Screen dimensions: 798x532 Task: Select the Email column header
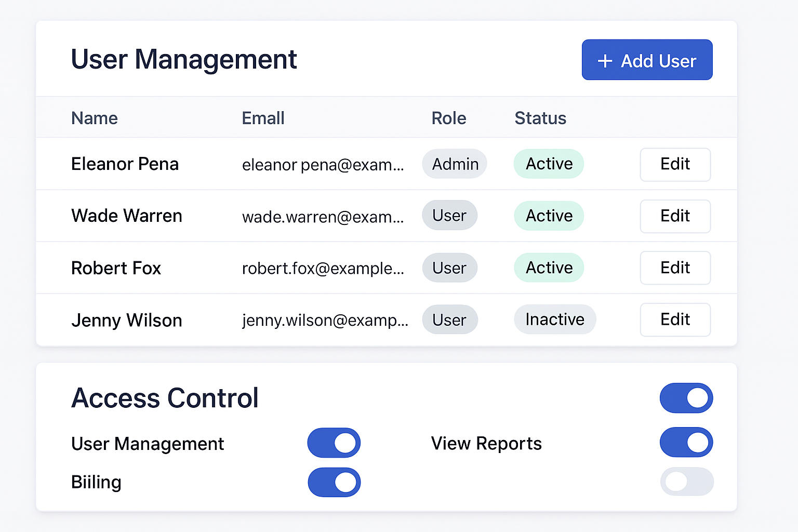[x=263, y=118]
